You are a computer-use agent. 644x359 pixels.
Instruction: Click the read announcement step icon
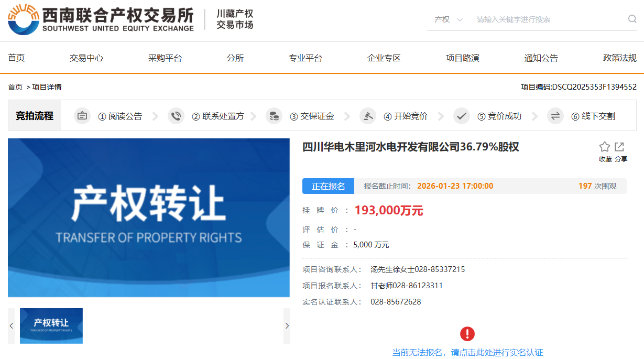pos(82,116)
